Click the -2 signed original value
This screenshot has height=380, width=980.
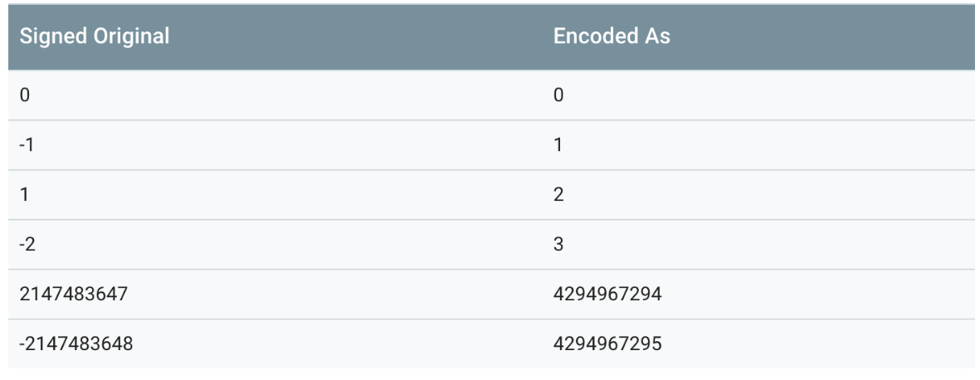point(27,245)
